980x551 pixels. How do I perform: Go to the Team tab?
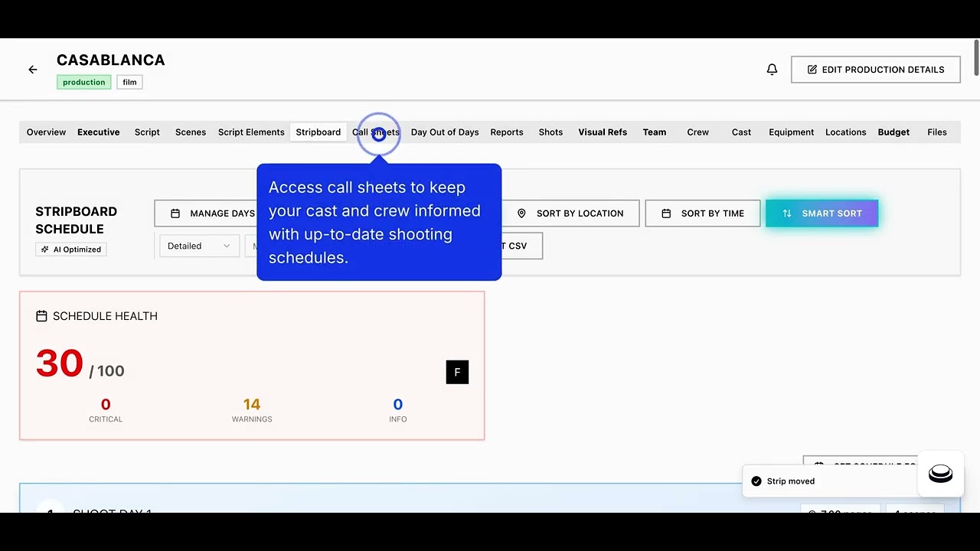pyautogui.click(x=655, y=132)
